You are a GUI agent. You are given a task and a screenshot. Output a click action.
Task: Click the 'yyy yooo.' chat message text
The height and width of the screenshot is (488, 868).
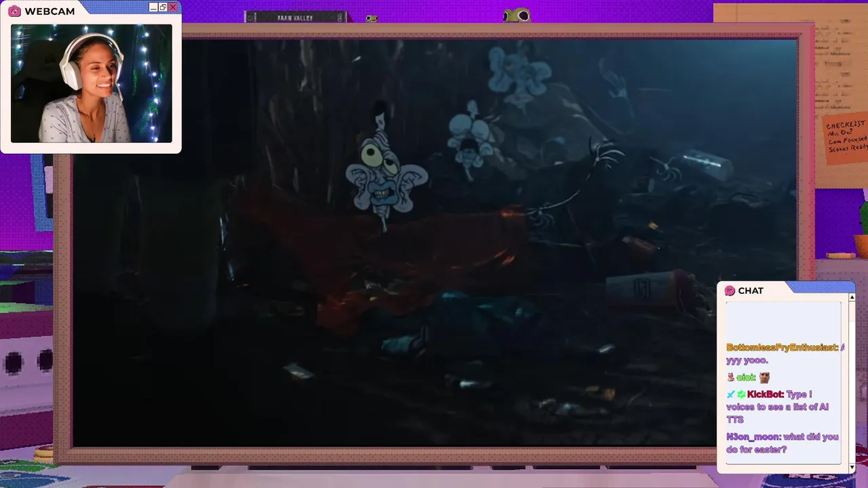click(x=747, y=361)
